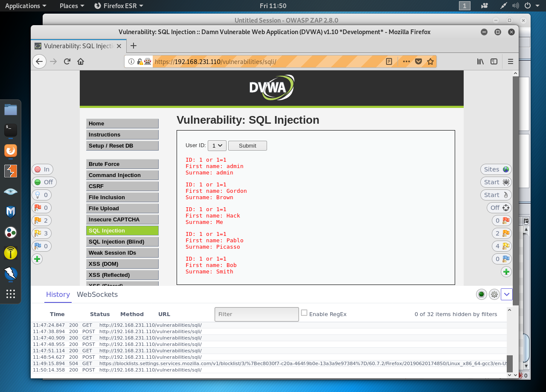Toggle ZAP HUD break 'Off' button
Screen dimensions: 546x392
point(44,182)
